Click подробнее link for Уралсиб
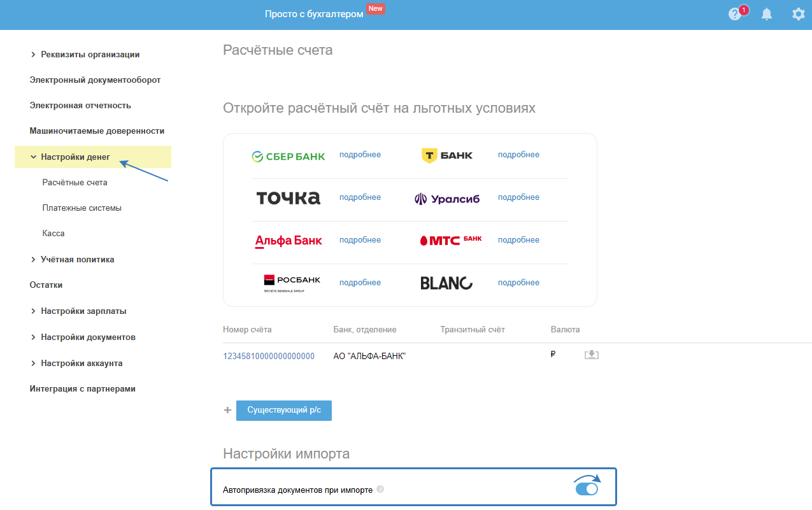 (518, 197)
